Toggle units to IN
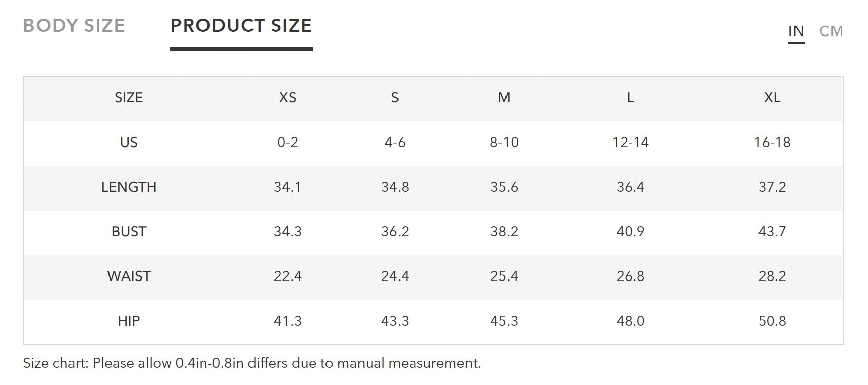 [x=796, y=31]
